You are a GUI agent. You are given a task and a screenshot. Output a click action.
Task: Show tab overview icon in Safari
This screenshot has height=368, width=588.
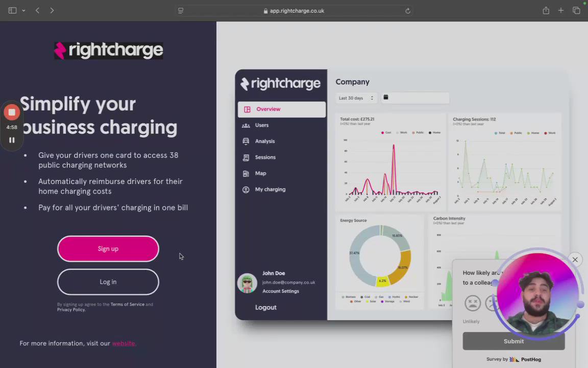click(x=576, y=11)
